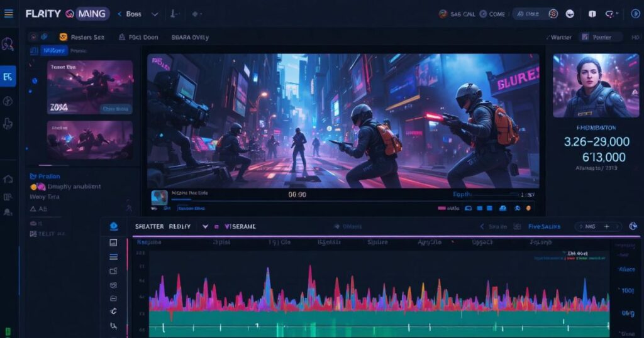The image size is (644, 338).
Task: Expand the Boss dropdown chevron
Action: coord(155,14)
